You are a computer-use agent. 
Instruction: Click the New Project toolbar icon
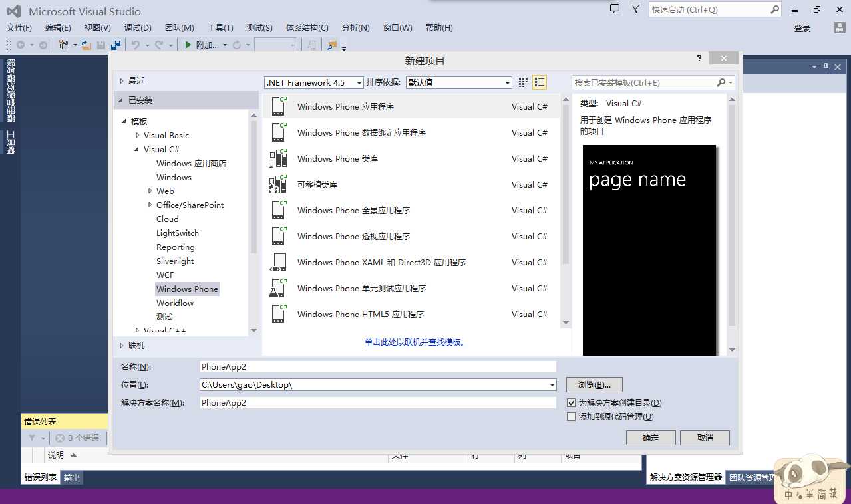64,45
